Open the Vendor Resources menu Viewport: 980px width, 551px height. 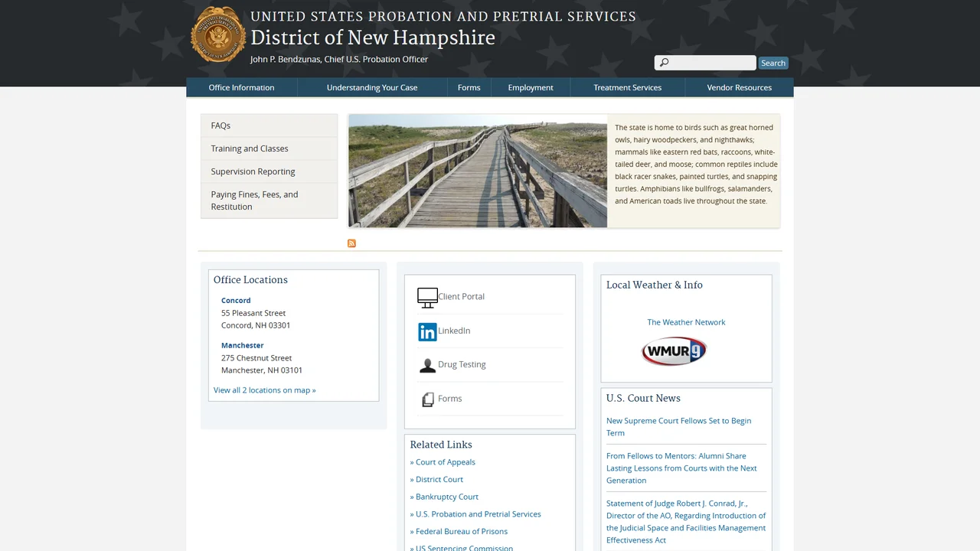pos(739,87)
